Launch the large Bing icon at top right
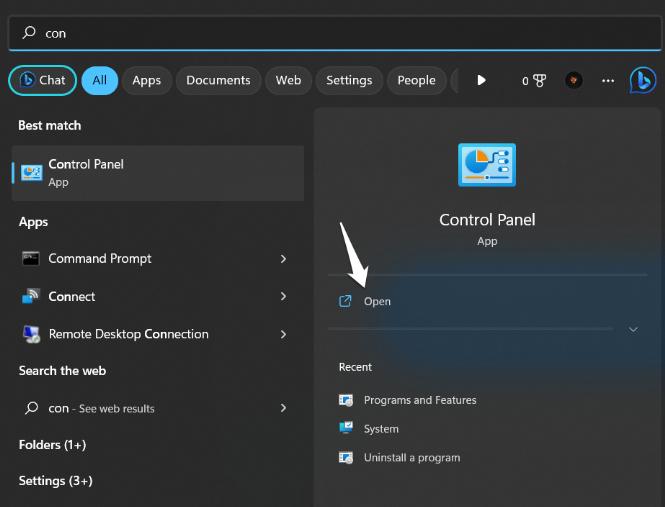Image resolution: width=665 pixels, height=507 pixels. pyautogui.click(x=643, y=80)
